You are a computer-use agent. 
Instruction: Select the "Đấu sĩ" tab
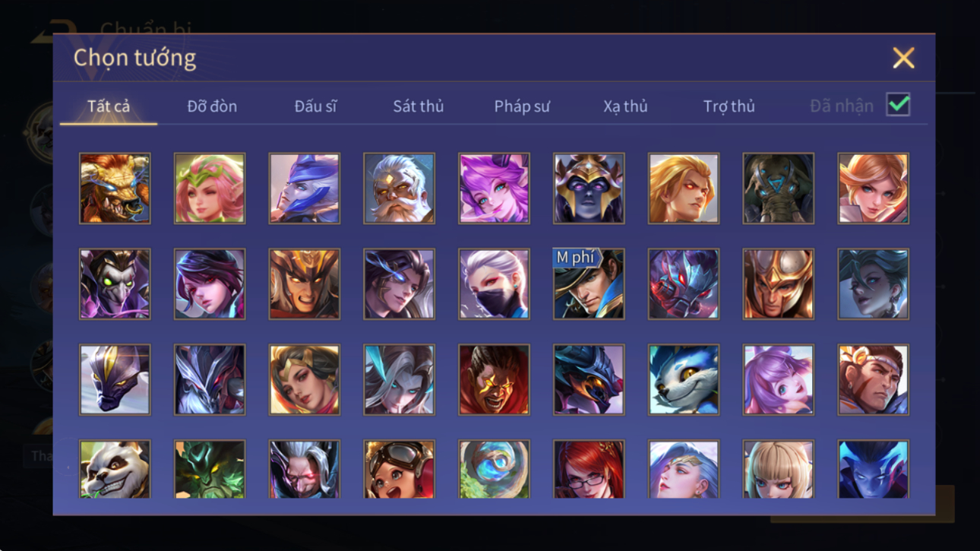315,106
